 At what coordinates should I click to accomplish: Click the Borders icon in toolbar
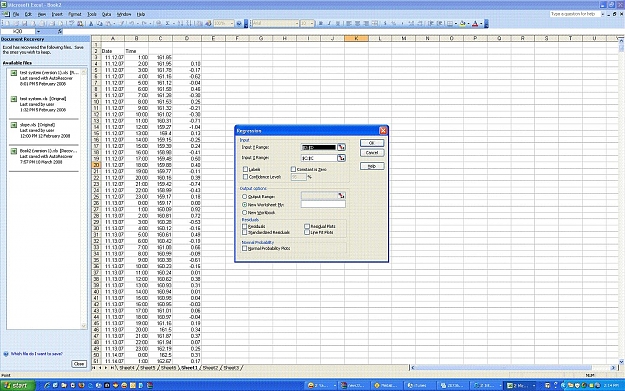coord(450,23)
